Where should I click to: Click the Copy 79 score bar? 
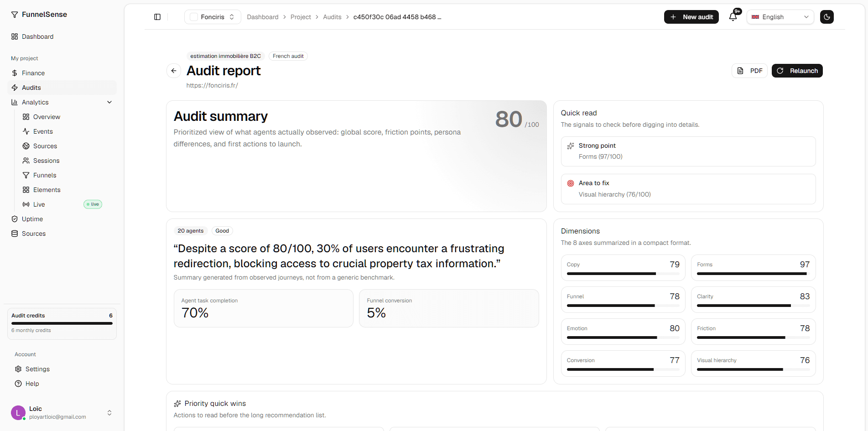pyautogui.click(x=623, y=274)
